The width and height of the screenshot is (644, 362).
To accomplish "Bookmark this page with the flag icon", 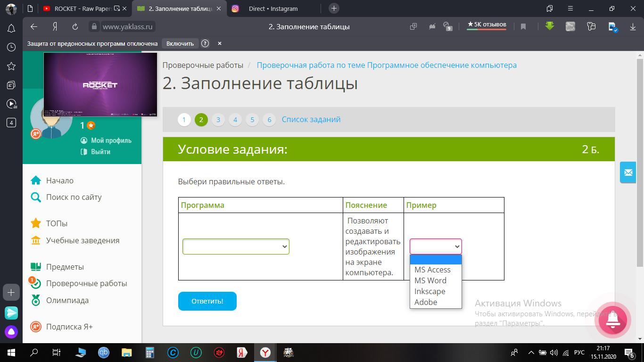I will point(523,27).
